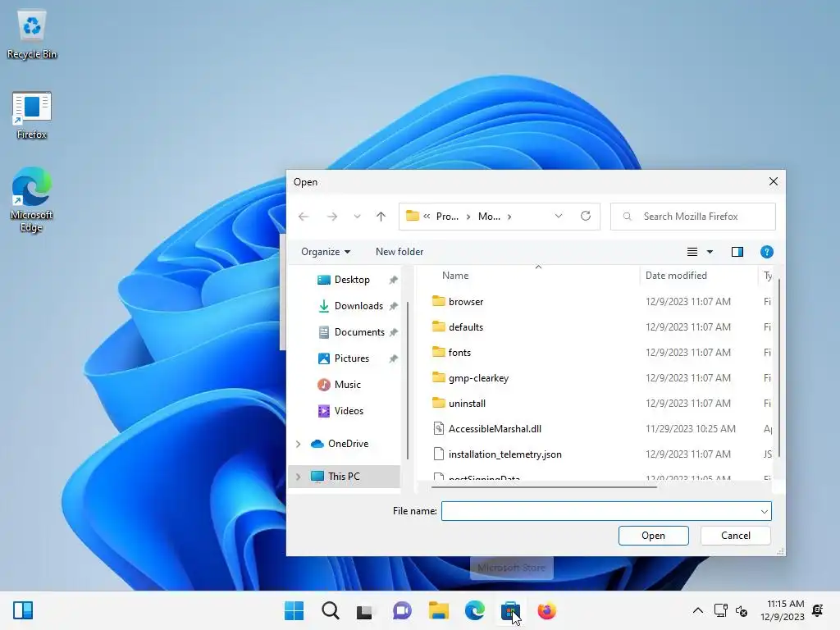Open the muted volume tray icon
This screenshot has height=630, width=840.
(742, 610)
